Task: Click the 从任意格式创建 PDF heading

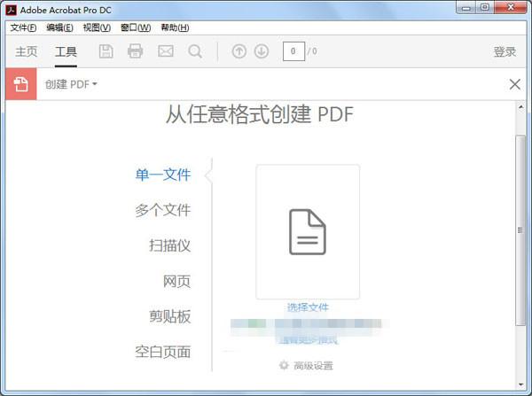Action: click(260, 114)
